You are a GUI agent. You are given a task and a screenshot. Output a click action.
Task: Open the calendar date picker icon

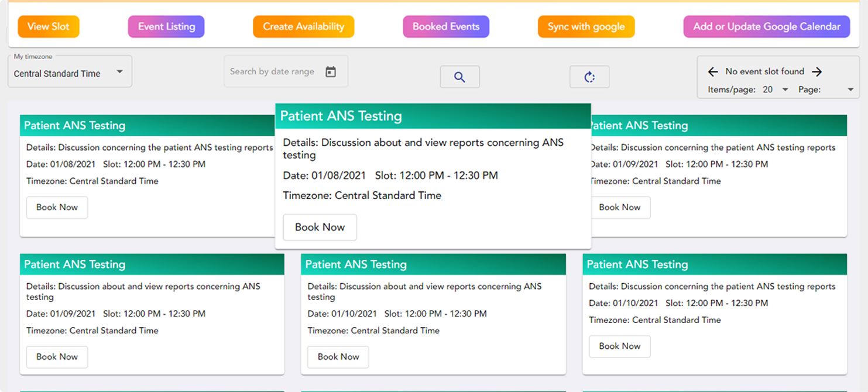point(331,71)
